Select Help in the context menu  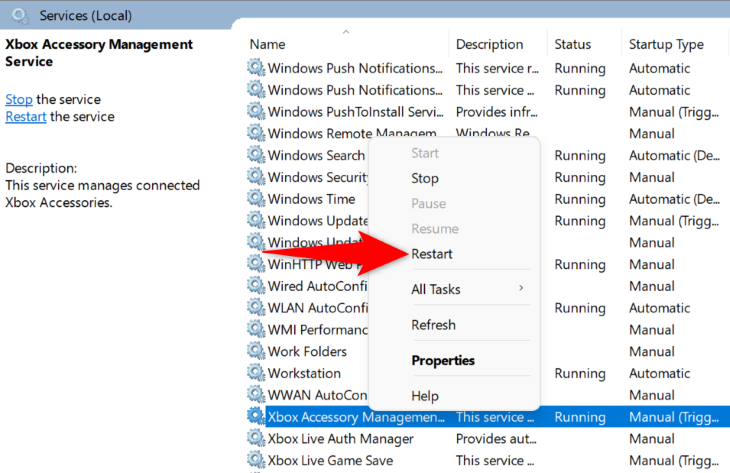tap(425, 396)
